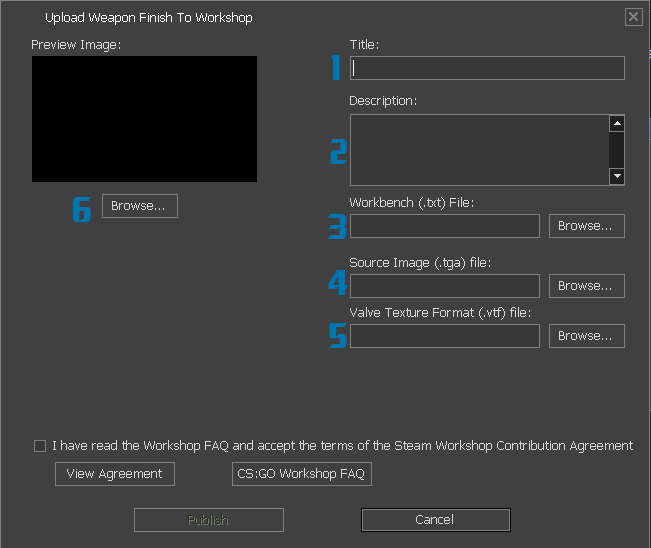Close the Upload Weapon Finish dialog
The height and width of the screenshot is (548, 651).
[633, 17]
